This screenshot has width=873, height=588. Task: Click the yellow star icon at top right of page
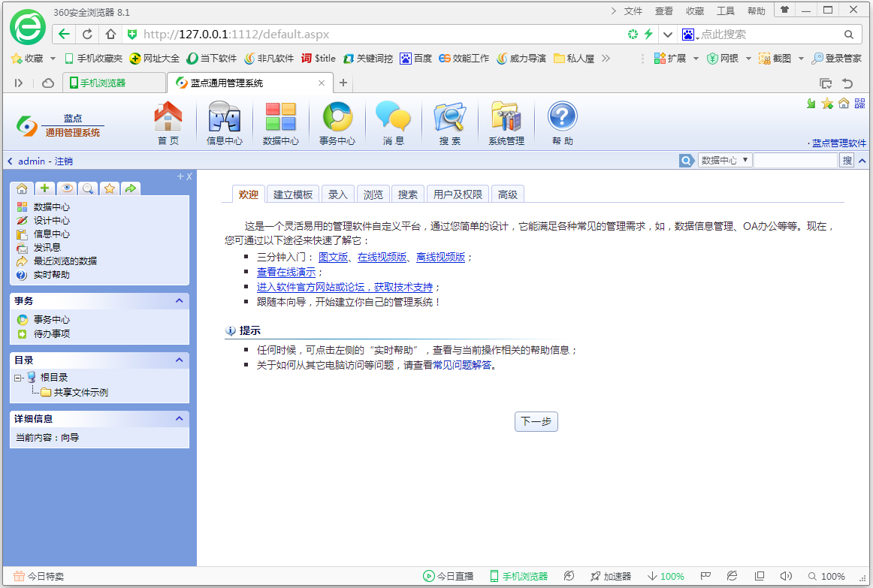(x=827, y=103)
